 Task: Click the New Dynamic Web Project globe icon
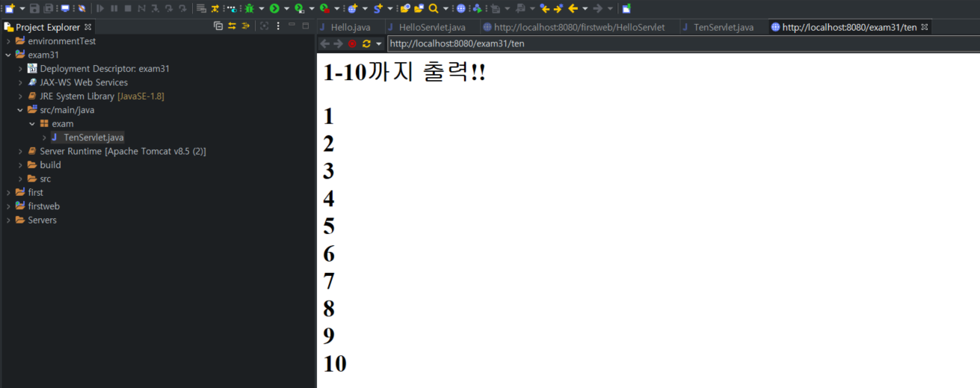[x=353, y=8]
